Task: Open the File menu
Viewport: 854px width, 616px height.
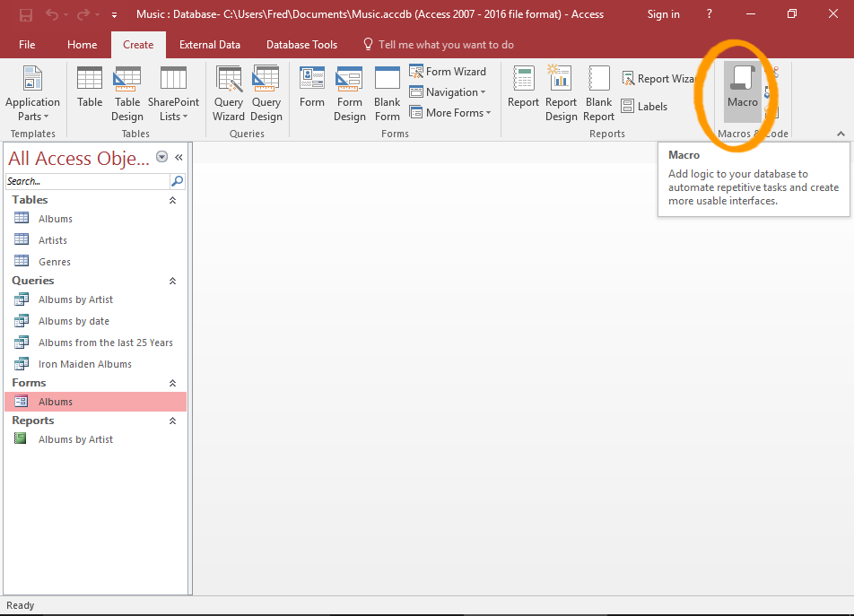Action: coord(27,45)
